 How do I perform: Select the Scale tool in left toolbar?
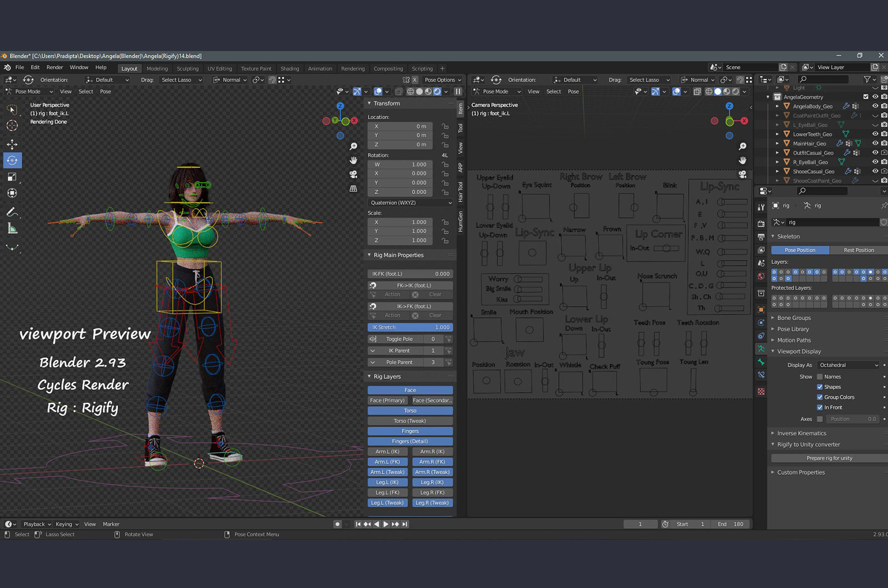[12, 177]
